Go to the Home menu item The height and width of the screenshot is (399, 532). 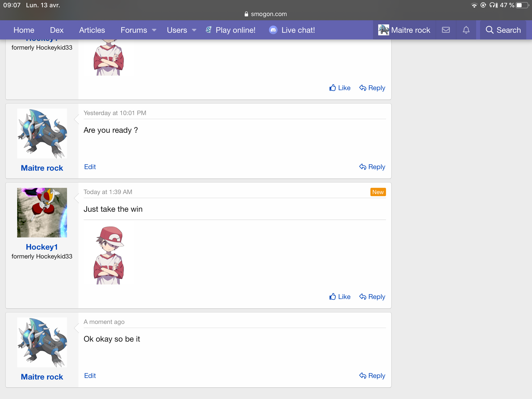(24, 30)
